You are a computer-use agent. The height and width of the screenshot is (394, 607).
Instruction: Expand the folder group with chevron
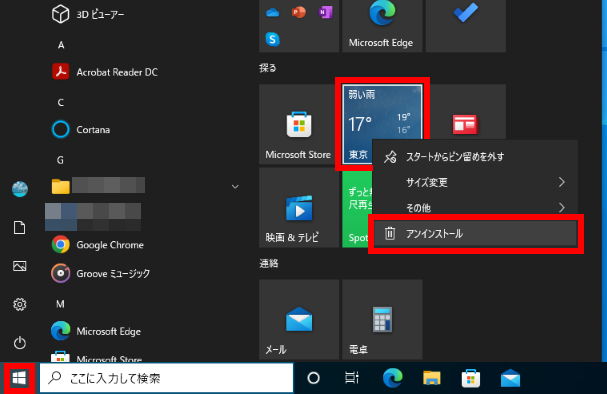[x=235, y=187]
